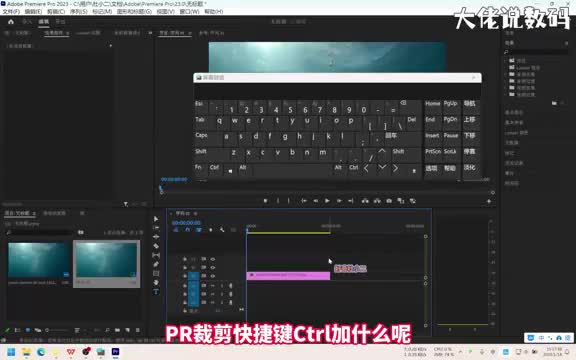This screenshot has height=360, width=576.
Task: Toggle voice-over microphone on third audio track
Action: [231, 302]
